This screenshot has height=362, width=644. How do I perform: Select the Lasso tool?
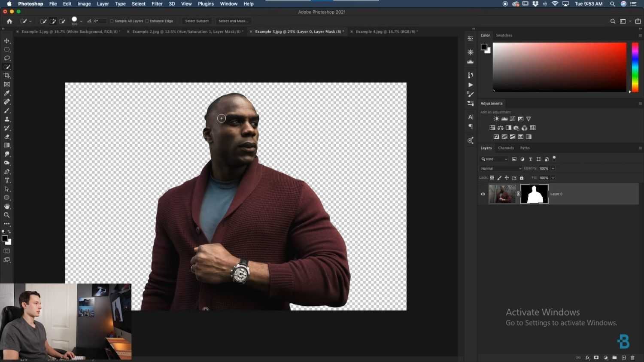7,58
